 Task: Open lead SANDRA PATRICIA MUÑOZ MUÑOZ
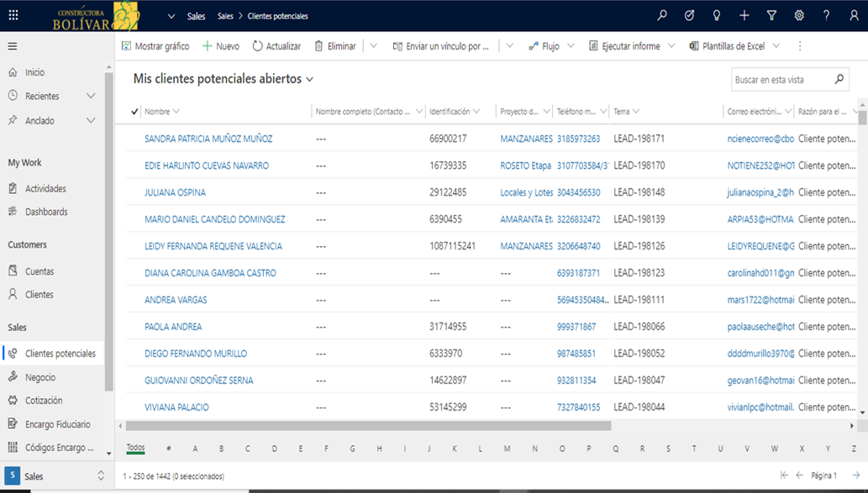tap(208, 139)
